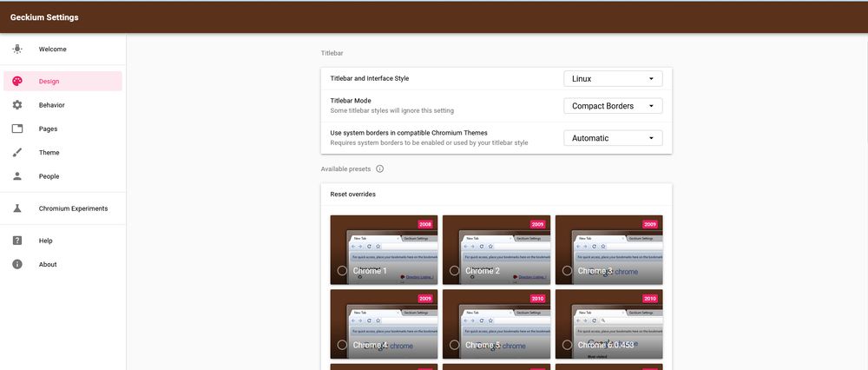
Task: Select the Chrome 3 preset radio button
Action: (x=568, y=271)
